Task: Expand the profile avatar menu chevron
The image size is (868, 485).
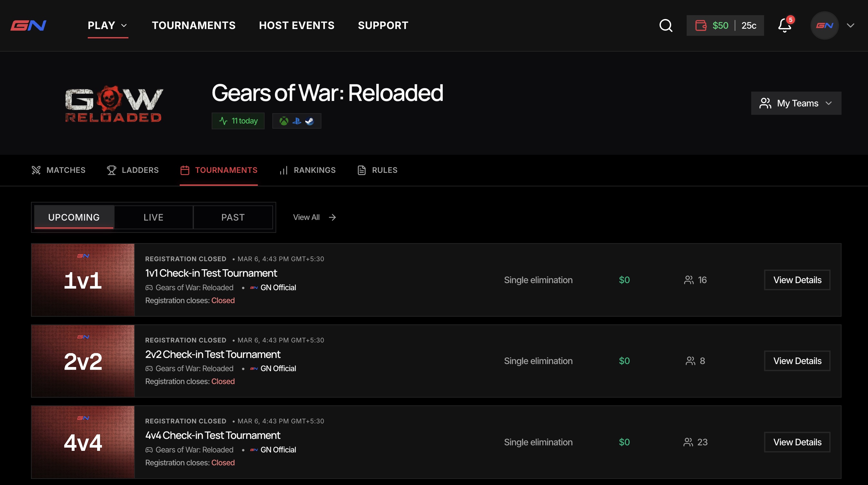Action: point(851,25)
